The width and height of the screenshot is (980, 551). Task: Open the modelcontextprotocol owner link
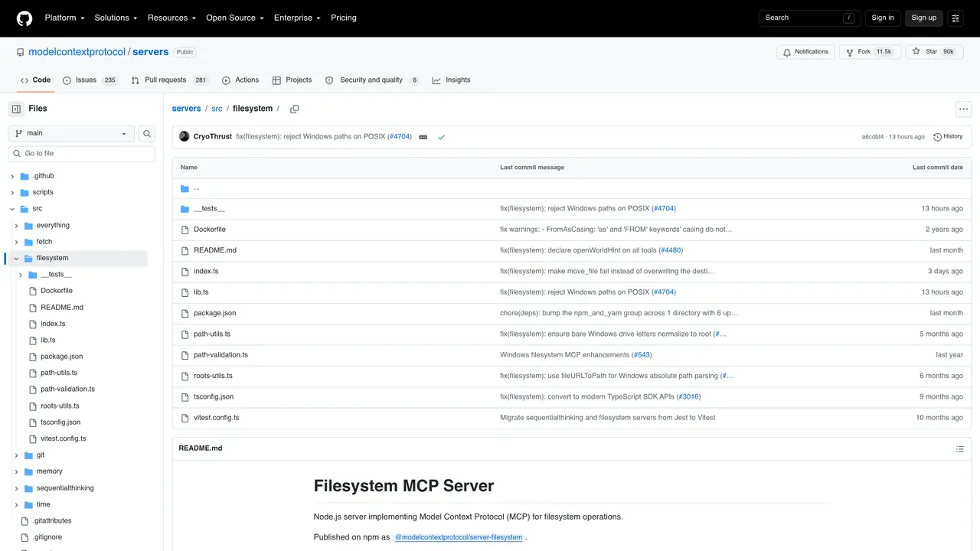77,52
